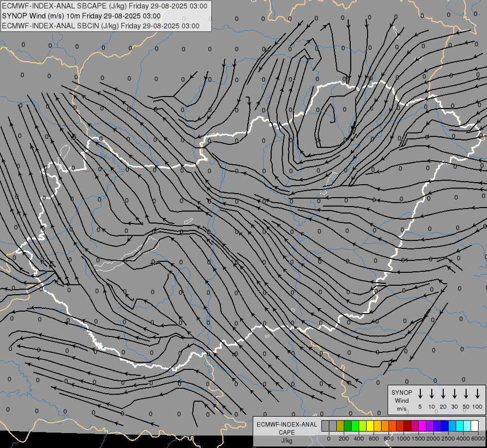Click the SYNOP Wind 10m title line
The image size is (487, 448).
coord(82,16)
